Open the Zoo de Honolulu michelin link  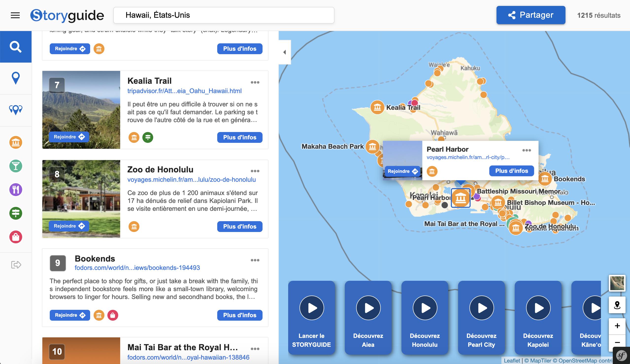[192, 180]
